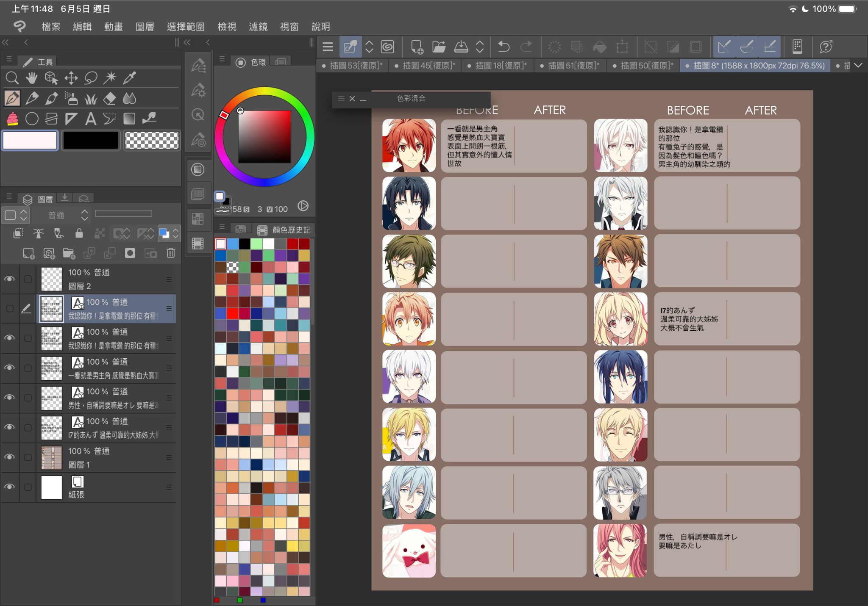Select the Lasso selection tool

pos(91,78)
